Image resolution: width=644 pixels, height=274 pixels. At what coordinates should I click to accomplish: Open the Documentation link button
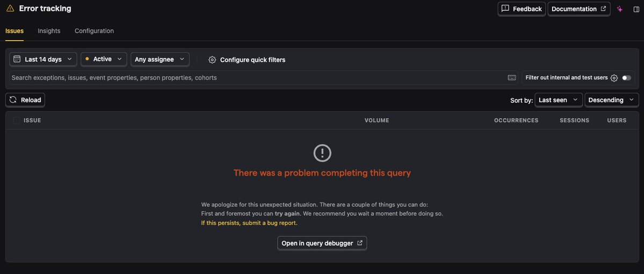[x=578, y=9]
